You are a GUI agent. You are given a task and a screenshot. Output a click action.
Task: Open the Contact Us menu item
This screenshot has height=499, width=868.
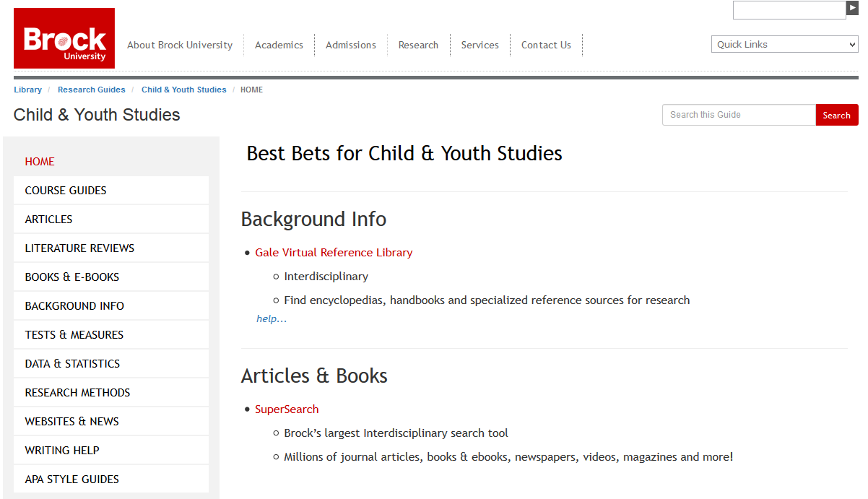pyautogui.click(x=546, y=45)
